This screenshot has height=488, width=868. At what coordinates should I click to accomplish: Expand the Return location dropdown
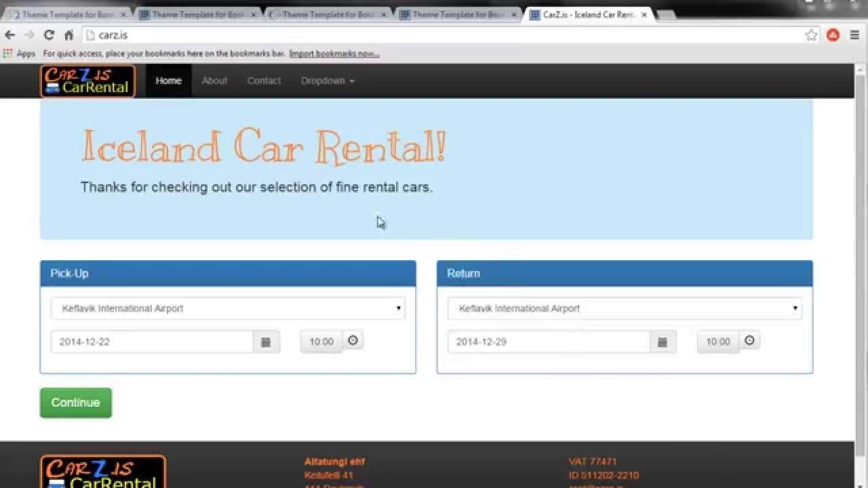pos(625,308)
